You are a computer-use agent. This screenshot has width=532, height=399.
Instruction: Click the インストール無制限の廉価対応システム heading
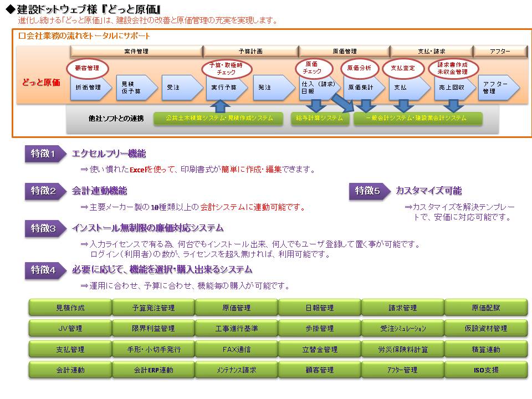pos(147,228)
